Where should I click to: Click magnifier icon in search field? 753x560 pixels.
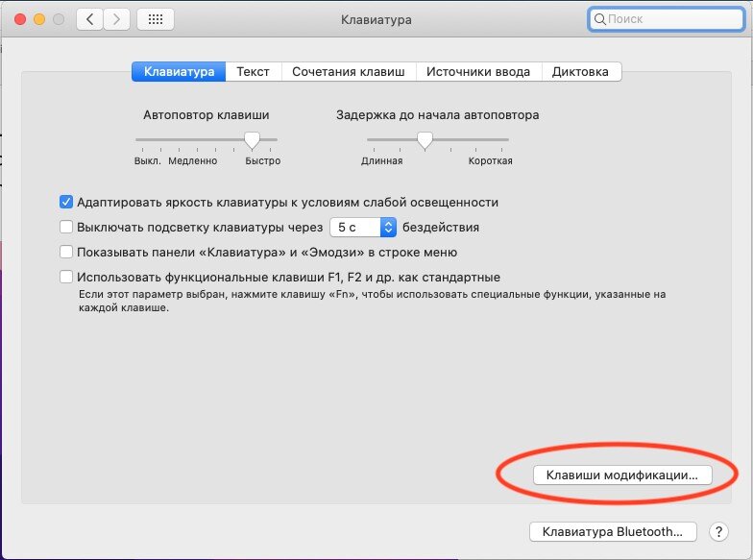click(x=599, y=19)
